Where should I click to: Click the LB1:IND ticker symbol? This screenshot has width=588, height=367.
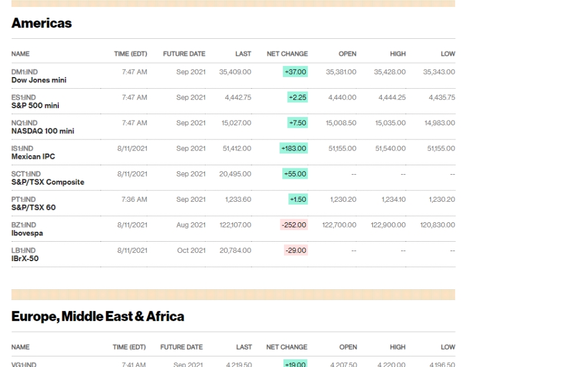pyautogui.click(x=24, y=251)
